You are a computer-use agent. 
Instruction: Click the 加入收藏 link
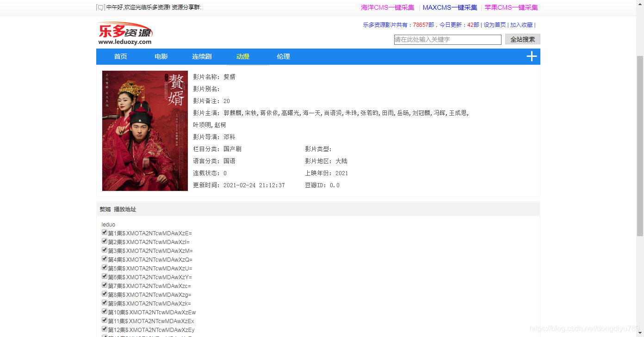coord(521,25)
